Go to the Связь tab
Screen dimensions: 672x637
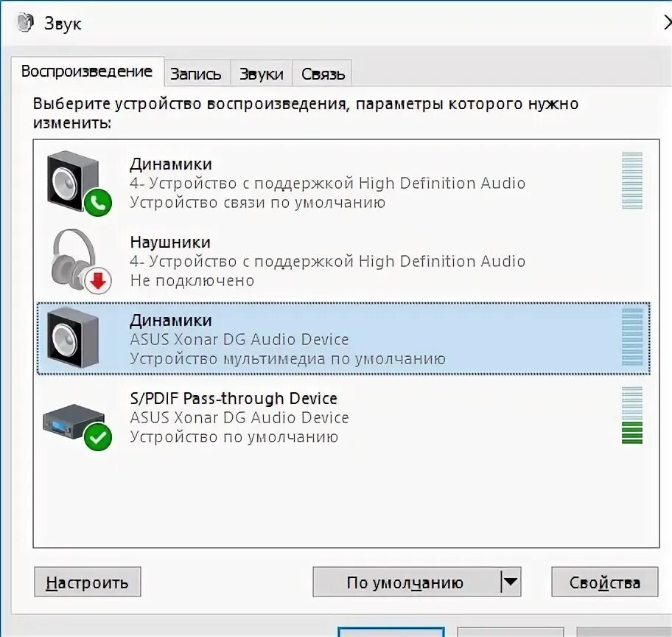[323, 74]
